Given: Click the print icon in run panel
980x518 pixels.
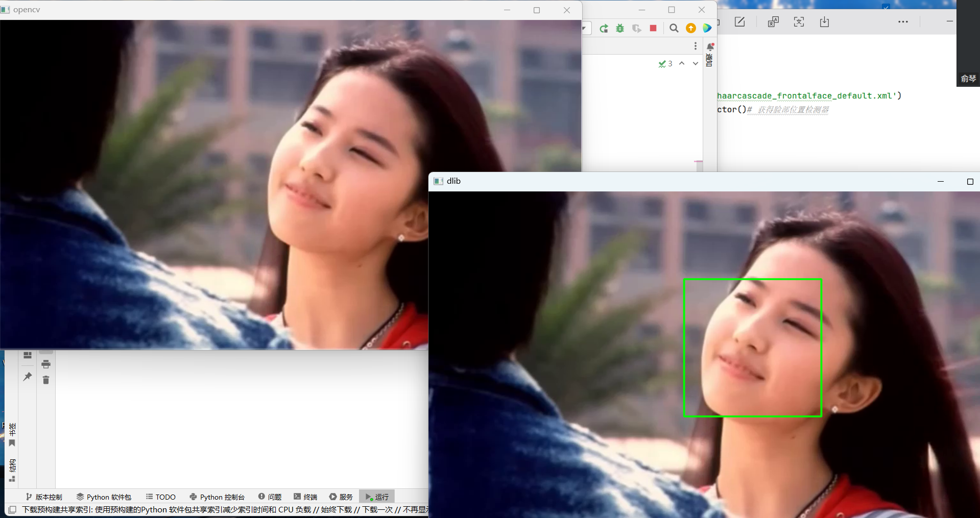Looking at the screenshot, I should pos(46,364).
